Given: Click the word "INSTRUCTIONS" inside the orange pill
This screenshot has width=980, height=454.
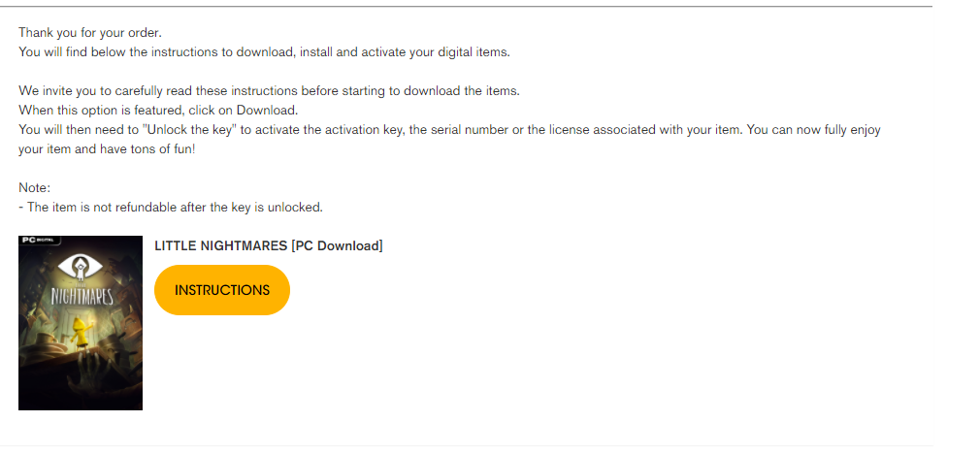Looking at the screenshot, I should (x=222, y=290).
